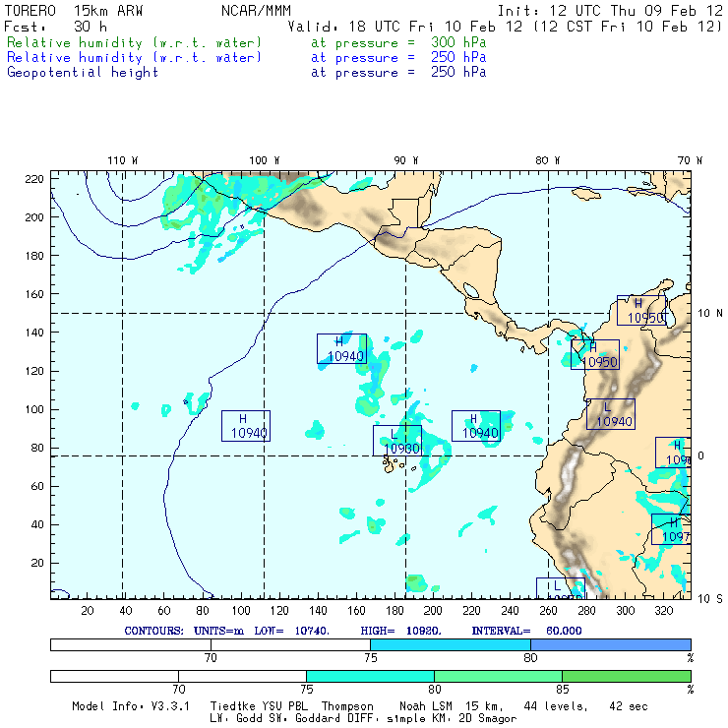Click the "10 S" latitude label

tap(710, 599)
